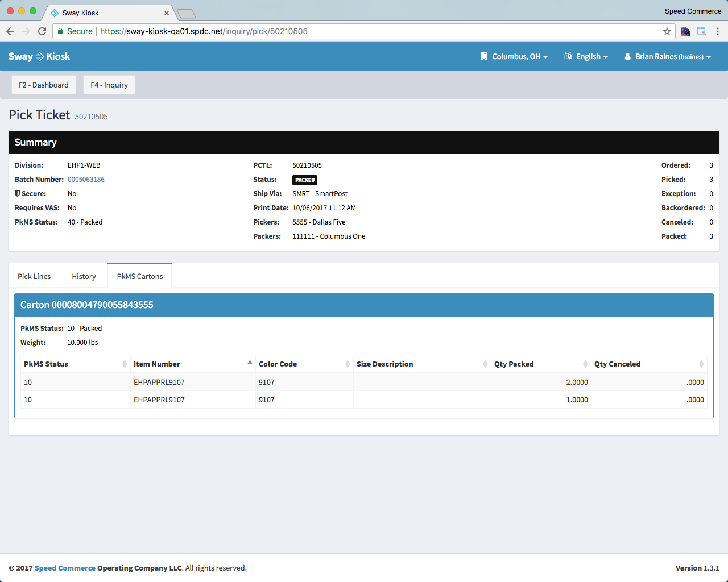Viewport: 728px width, 582px height.
Task: Click the F4 - Inquiry button
Action: [109, 85]
